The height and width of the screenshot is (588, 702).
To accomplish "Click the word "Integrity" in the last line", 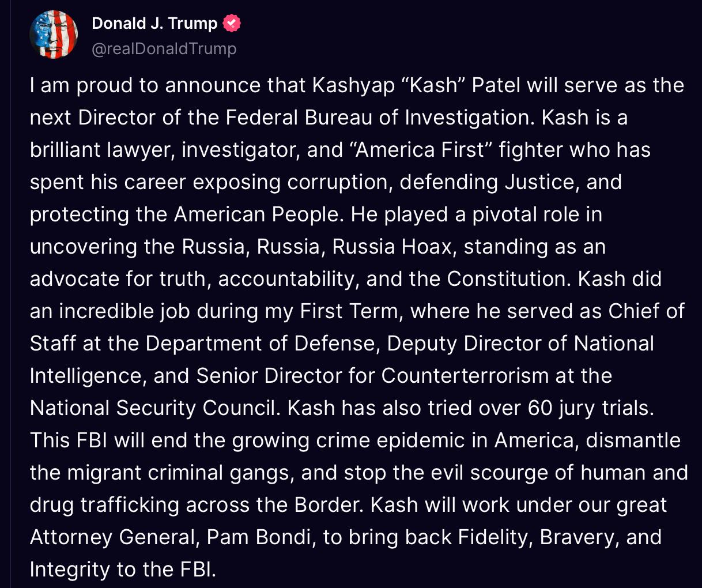I will click(70, 570).
